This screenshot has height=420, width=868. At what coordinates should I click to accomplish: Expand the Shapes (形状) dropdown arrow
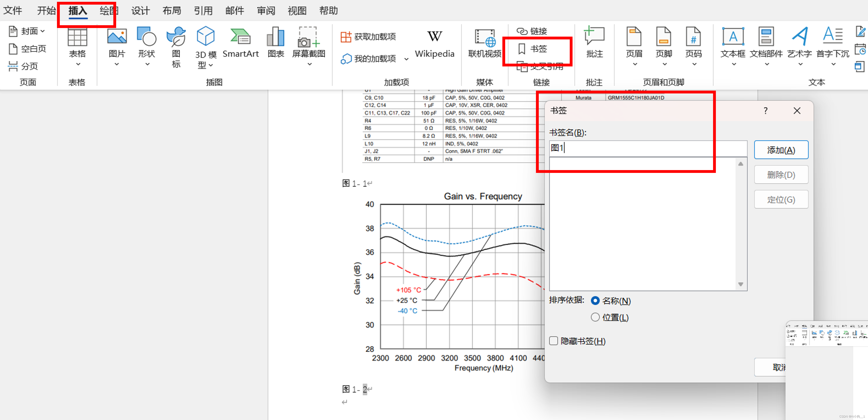click(147, 64)
